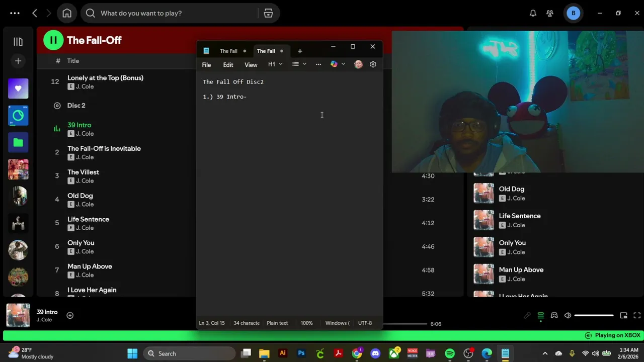Open Connect to a device menu
644x362 pixels.
[x=554, y=316]
